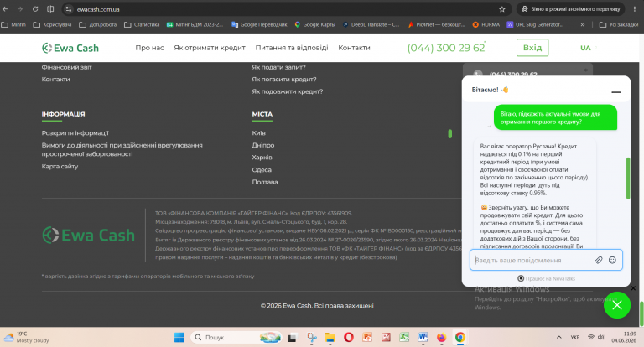Select city Дніпро
This screenshot has height=347, width=644.
[262, 145]
